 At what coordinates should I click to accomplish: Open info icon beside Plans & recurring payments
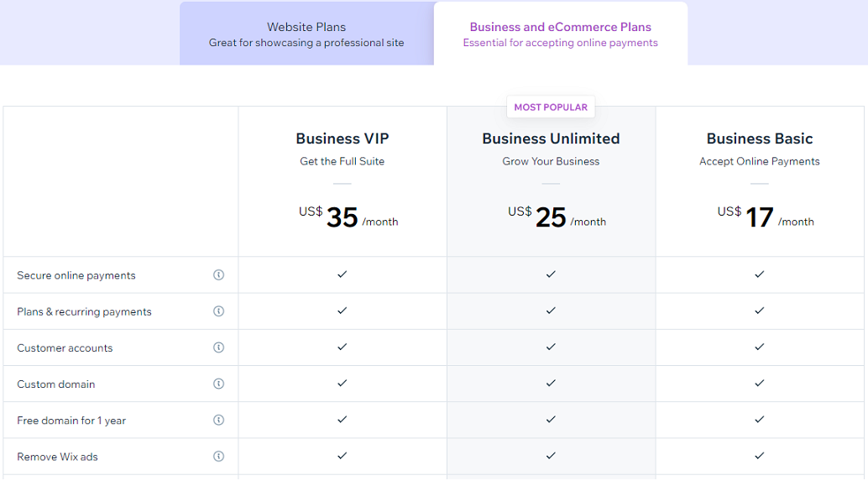point(218,311)
